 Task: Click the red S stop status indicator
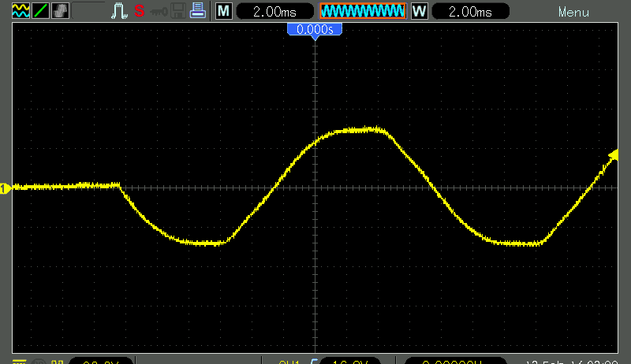click(x=140, y=11)
